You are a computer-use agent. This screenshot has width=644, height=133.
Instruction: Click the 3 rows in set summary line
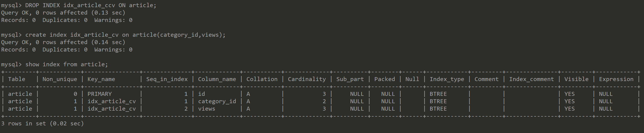42,124
